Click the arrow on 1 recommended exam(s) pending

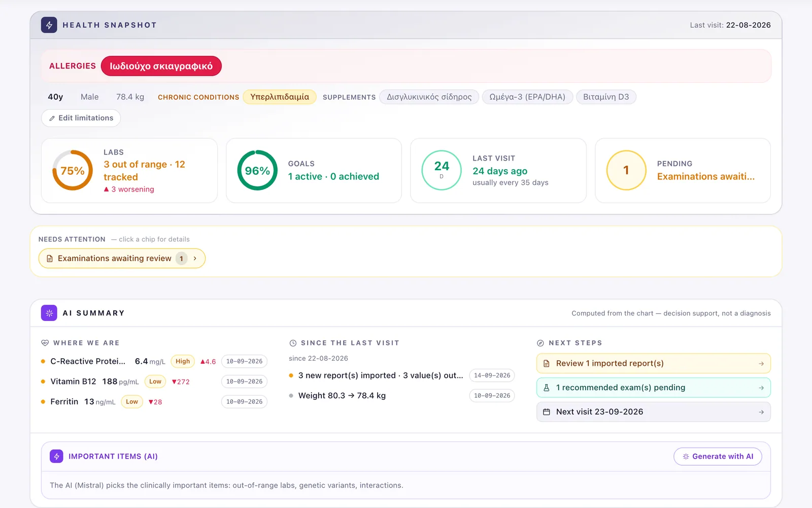pos(761,388)
